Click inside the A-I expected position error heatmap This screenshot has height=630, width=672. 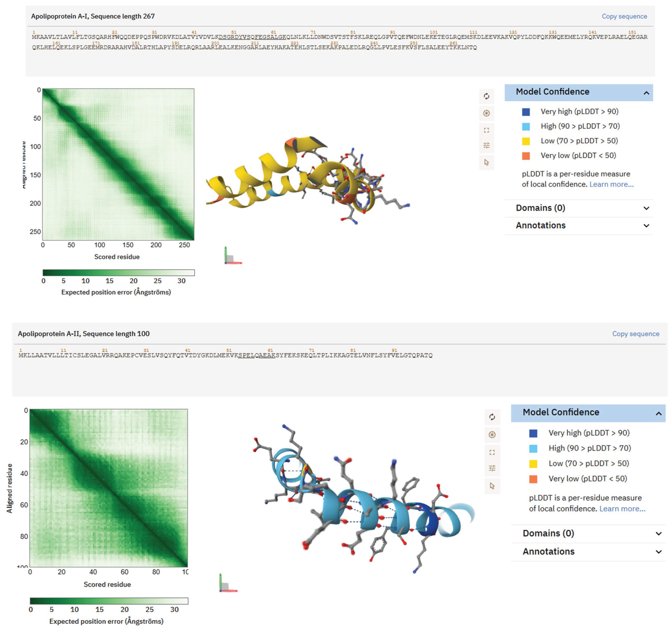(x=118, y=162)
